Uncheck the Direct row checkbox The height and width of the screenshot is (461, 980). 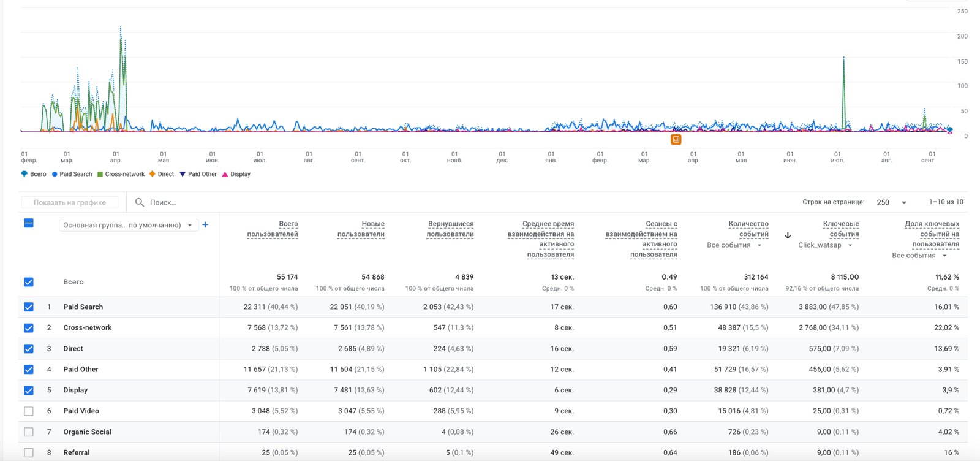(29, 349)
